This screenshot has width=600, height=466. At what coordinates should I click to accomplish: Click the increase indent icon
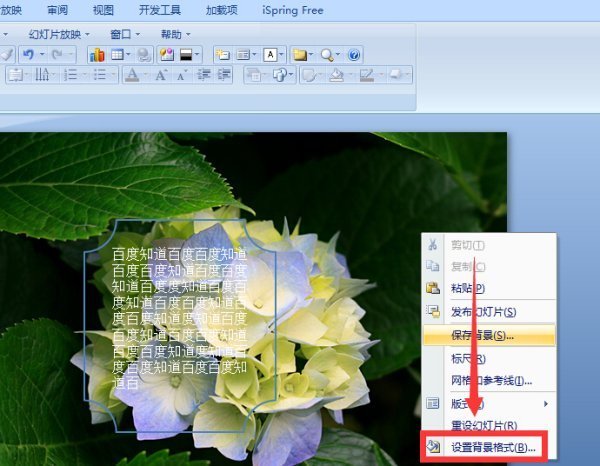(224, 75)
